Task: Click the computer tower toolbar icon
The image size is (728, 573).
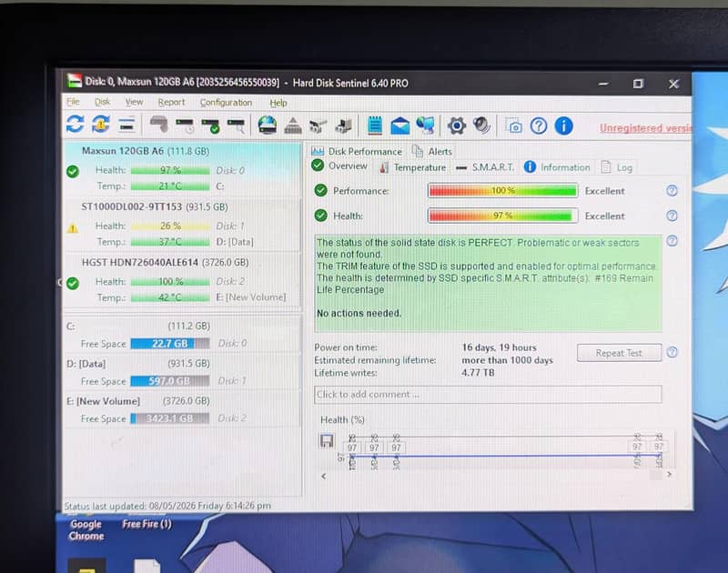Action: 344,126
